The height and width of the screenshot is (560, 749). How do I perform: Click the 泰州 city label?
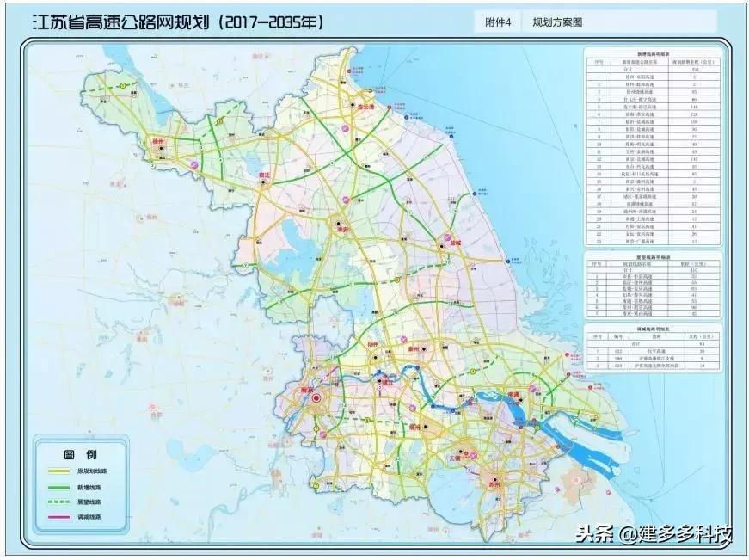[414, 349]
